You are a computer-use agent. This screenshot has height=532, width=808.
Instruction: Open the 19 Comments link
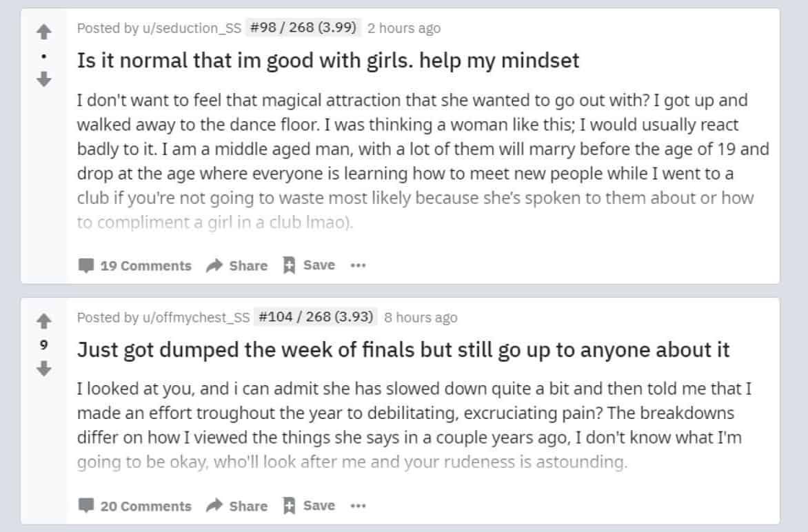[146, 266]
